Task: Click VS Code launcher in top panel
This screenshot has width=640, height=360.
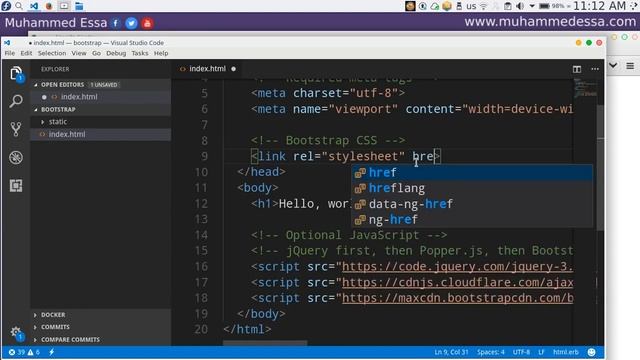Action: [33, 6]
